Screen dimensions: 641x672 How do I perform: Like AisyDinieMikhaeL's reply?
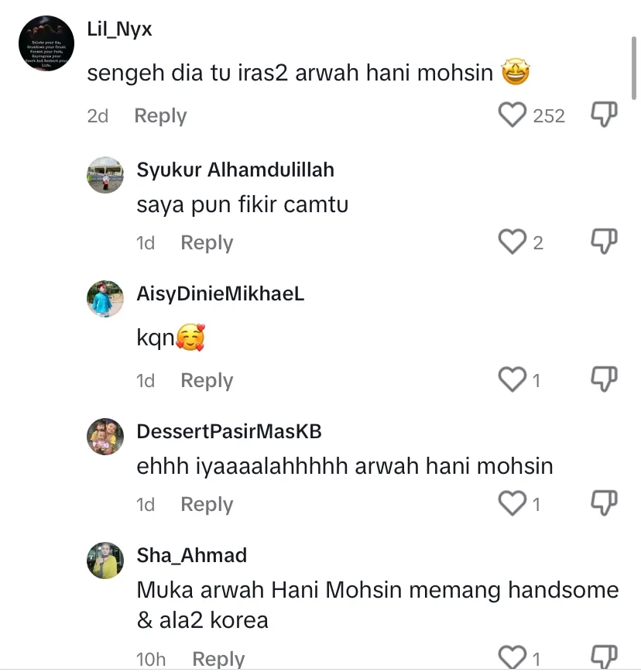tap(512, 380)
